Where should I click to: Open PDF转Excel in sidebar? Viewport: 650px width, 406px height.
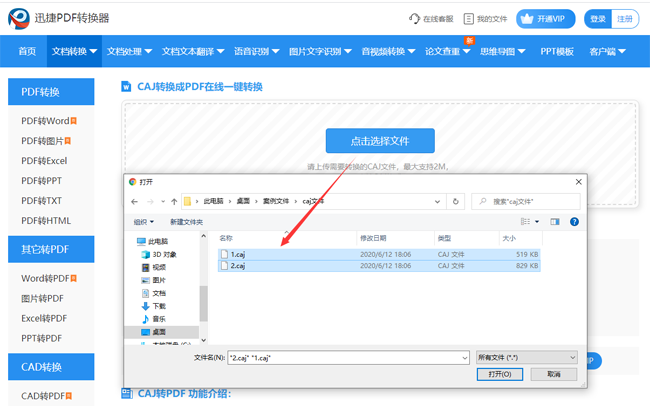[x=44, y=161]
